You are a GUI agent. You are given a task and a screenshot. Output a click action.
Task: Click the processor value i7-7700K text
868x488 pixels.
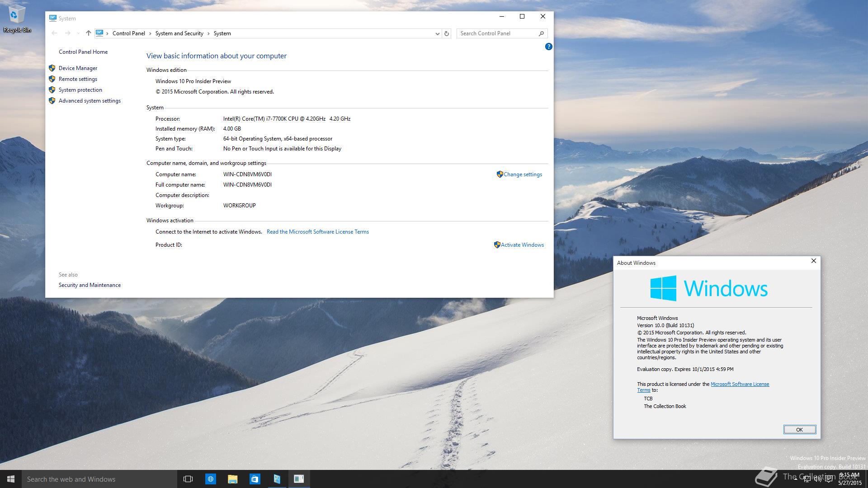click(x=287, y=119)
